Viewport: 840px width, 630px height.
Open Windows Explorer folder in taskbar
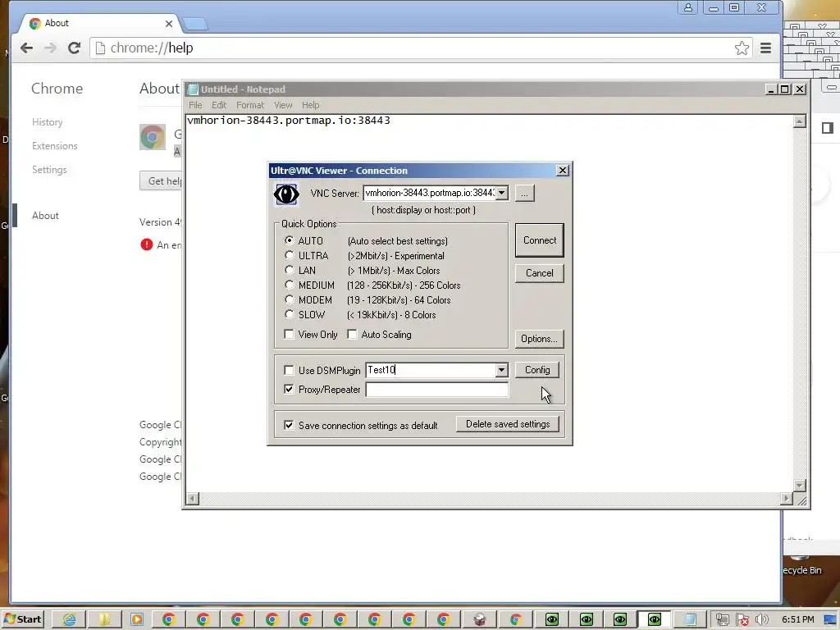tap(103, 620)
